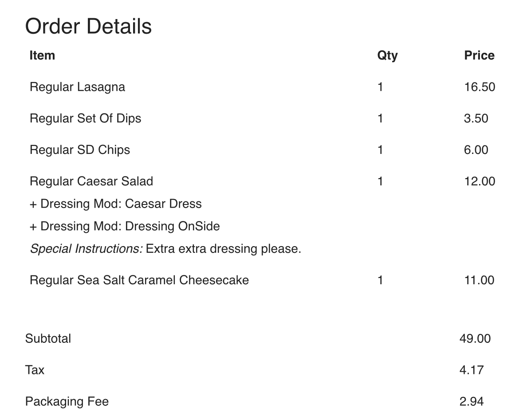Screen dimensions: 523x420
Task: Click the Qty column header
Action: click(387, 55)
